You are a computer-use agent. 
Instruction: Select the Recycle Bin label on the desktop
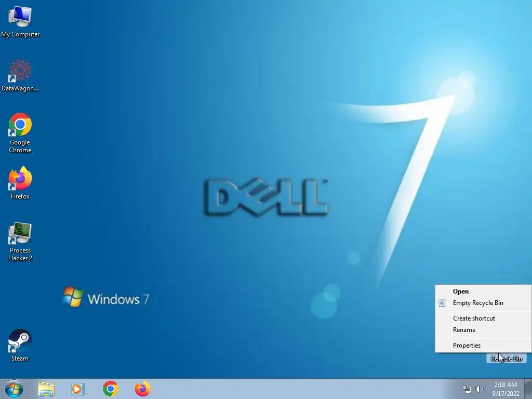[506, 358]
